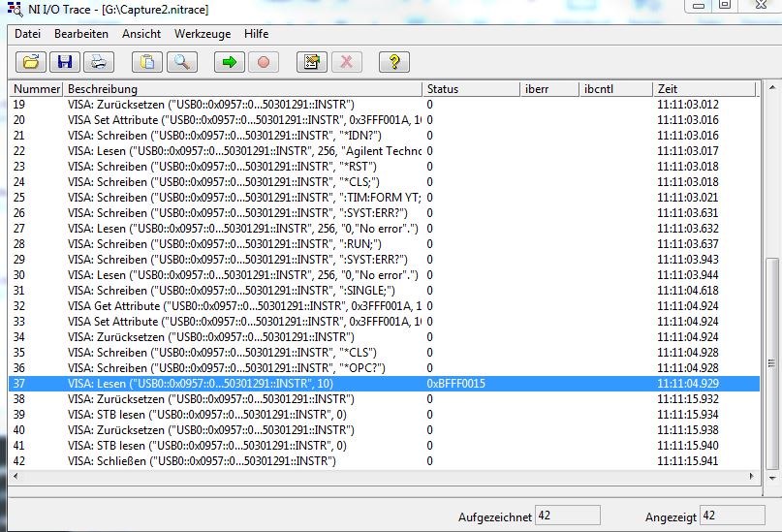Select row 29 Schreiben ":SYST:ERR?"
Image resolution: width=782 pixels, height=532 pixels.
point(384,260)
